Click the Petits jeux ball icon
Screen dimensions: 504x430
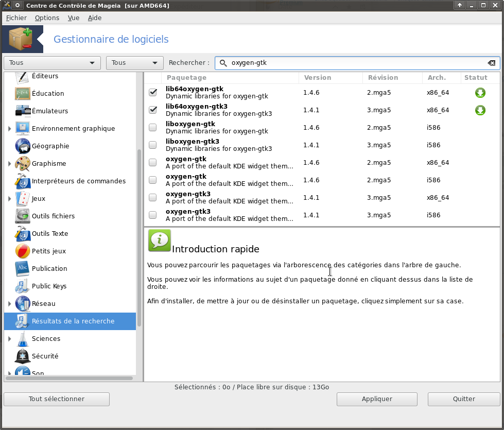coord(23,251)
